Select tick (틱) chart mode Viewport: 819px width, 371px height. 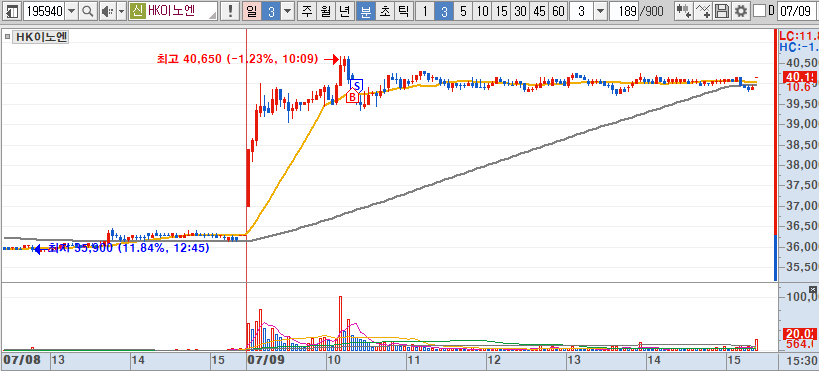(403, 11)
